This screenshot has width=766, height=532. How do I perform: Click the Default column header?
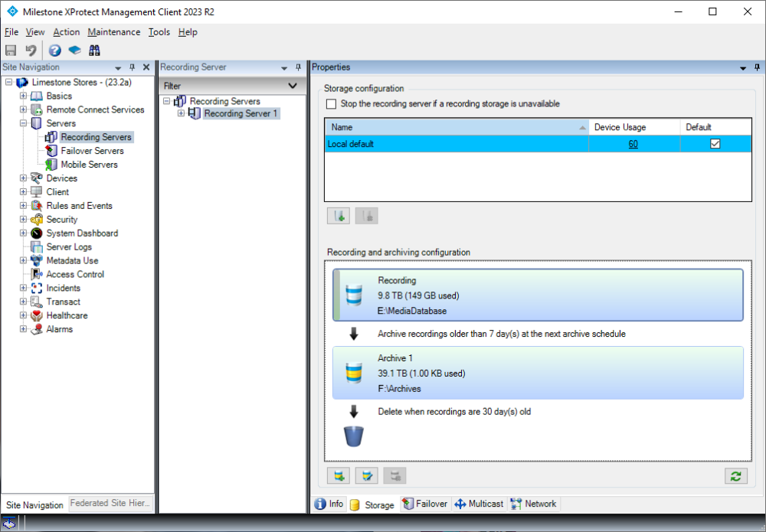pyautogui.click(x=715, y=127)
